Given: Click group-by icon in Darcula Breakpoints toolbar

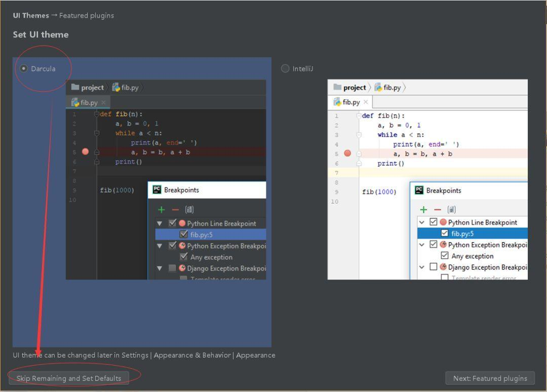Looking at the screenshot, I should pyautogui.click(x=189, y=210).
